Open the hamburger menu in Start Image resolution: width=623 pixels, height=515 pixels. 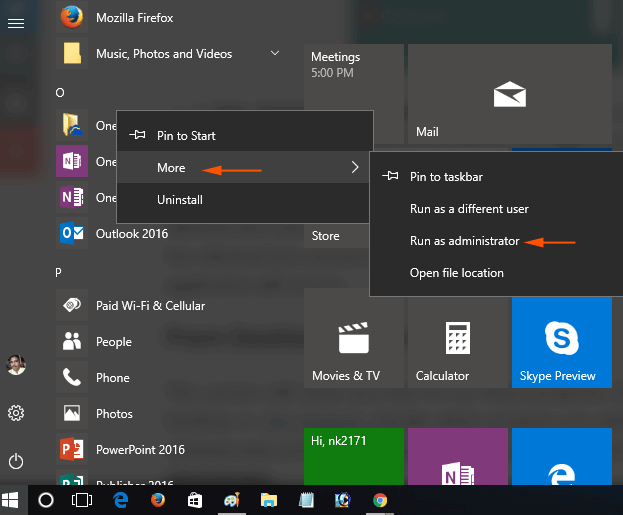pyautogui.click(x=16, y=23)
